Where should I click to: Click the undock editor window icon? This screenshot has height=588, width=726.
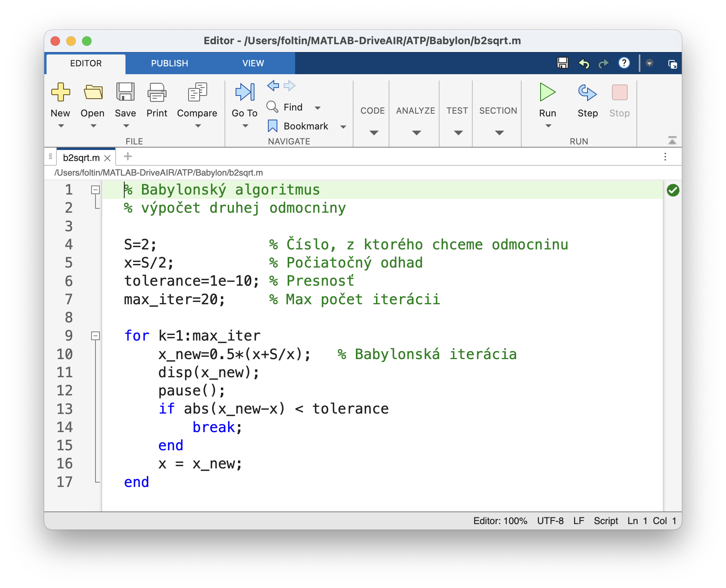coord(672,64)
